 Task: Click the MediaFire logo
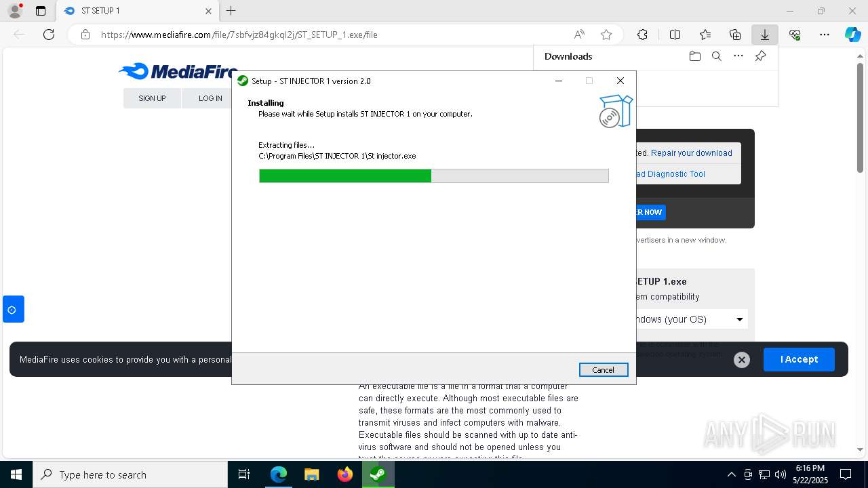point(178,71)
